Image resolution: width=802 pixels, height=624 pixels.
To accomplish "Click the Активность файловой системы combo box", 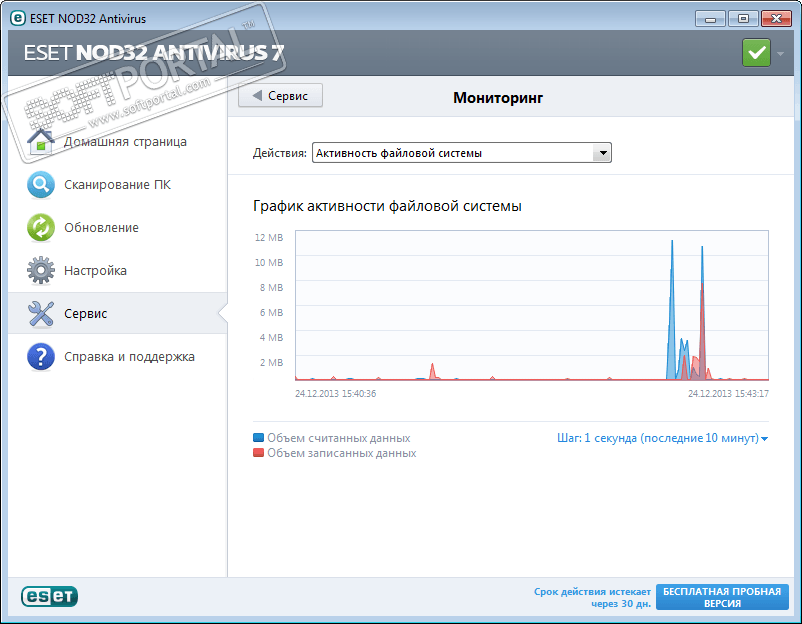I will point(462,153).
